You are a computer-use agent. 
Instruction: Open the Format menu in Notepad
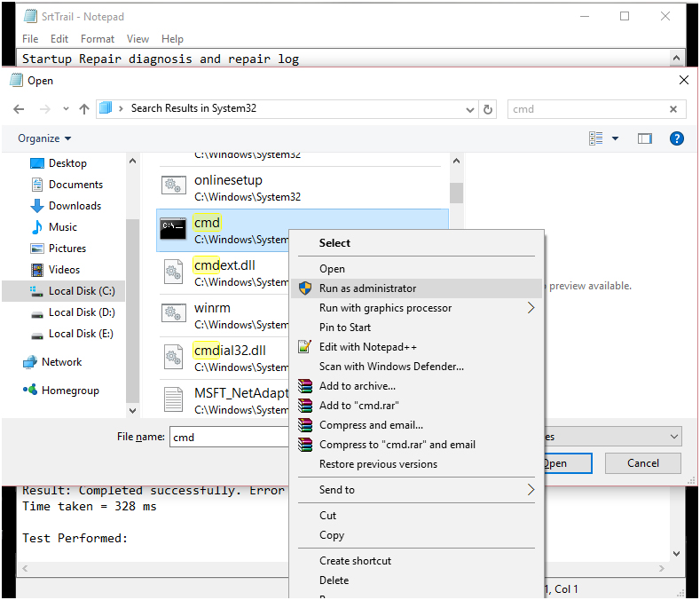coord(98,39)
